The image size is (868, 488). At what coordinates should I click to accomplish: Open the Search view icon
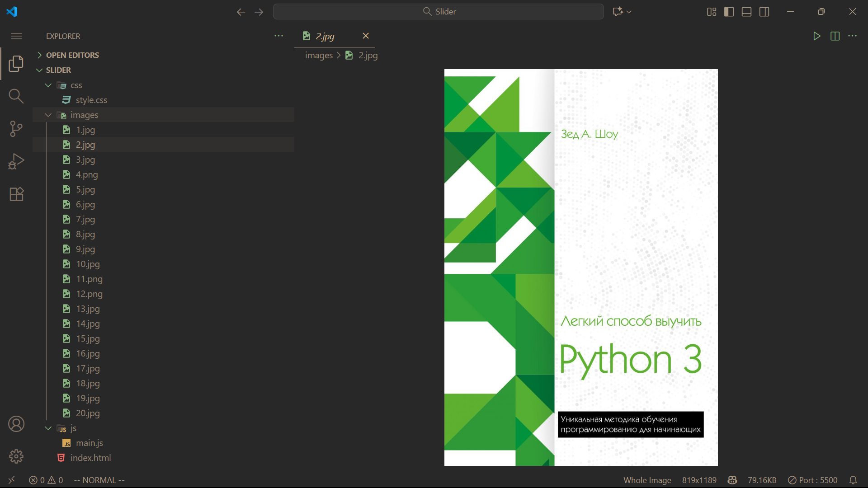pos(16,96)
